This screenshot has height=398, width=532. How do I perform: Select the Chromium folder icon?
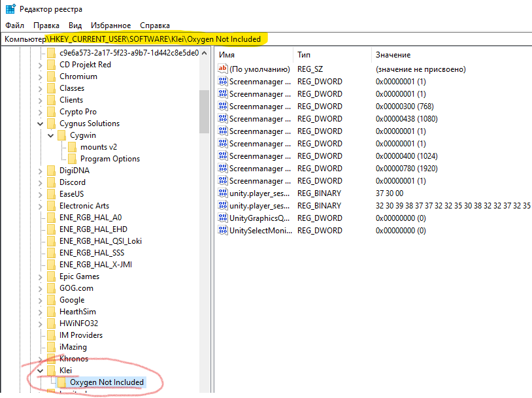pyautogui.click(x=51, y=76)
